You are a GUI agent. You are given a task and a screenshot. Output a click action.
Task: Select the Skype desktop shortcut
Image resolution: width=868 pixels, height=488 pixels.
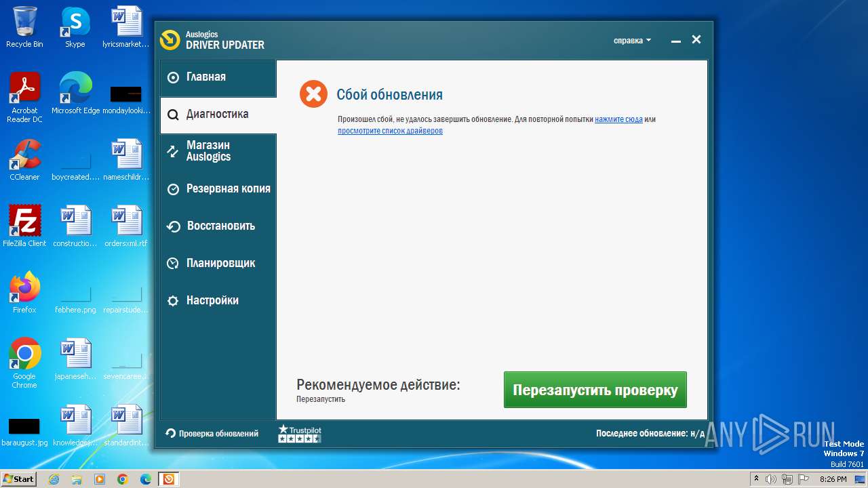[x=75, y=27]
